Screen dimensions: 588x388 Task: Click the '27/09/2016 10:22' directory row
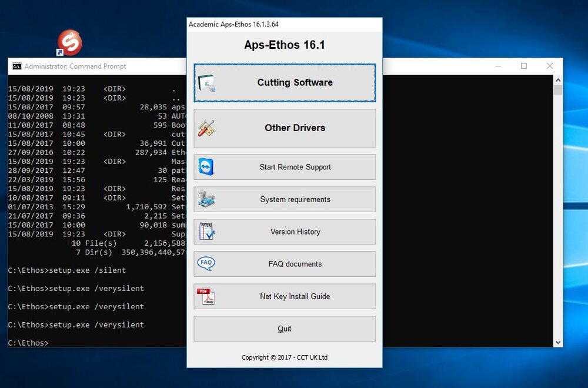[97, 153]
